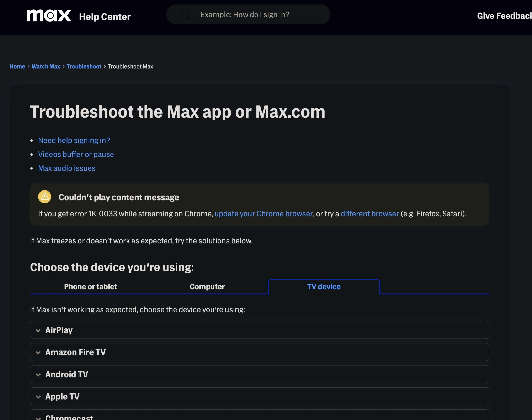Open Videos buffer or pause link
Image resolution: width=532 pixels, height=420 pixels.
76,154
